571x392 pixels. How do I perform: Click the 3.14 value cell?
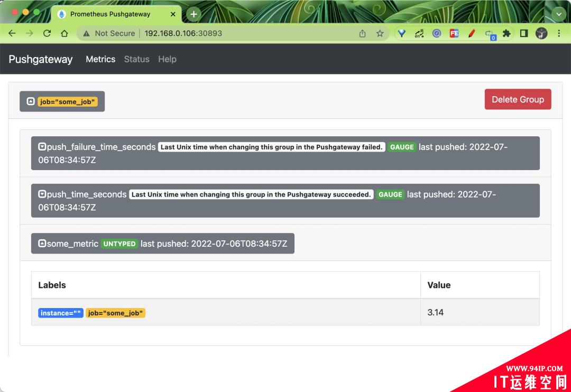[x=480, y=312]
